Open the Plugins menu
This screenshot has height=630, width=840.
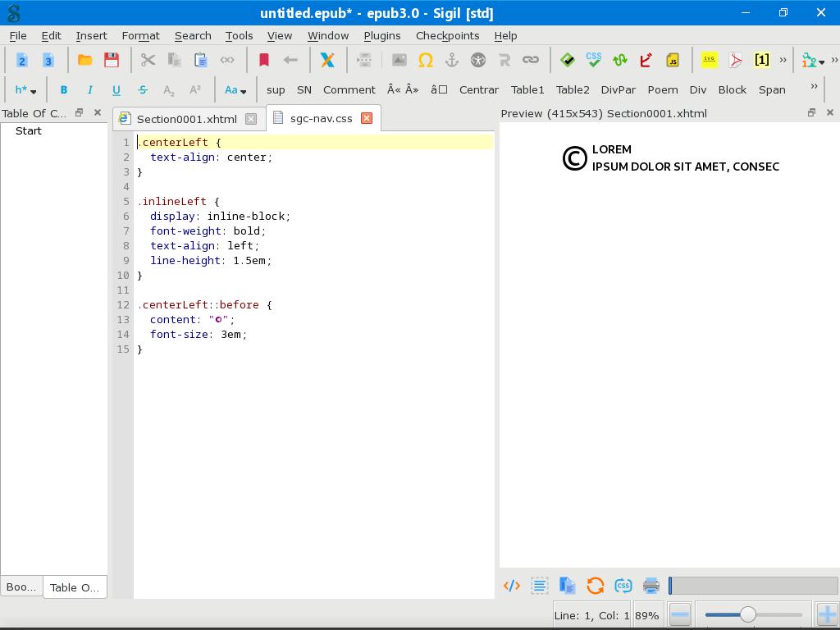(x=381, y=35)
